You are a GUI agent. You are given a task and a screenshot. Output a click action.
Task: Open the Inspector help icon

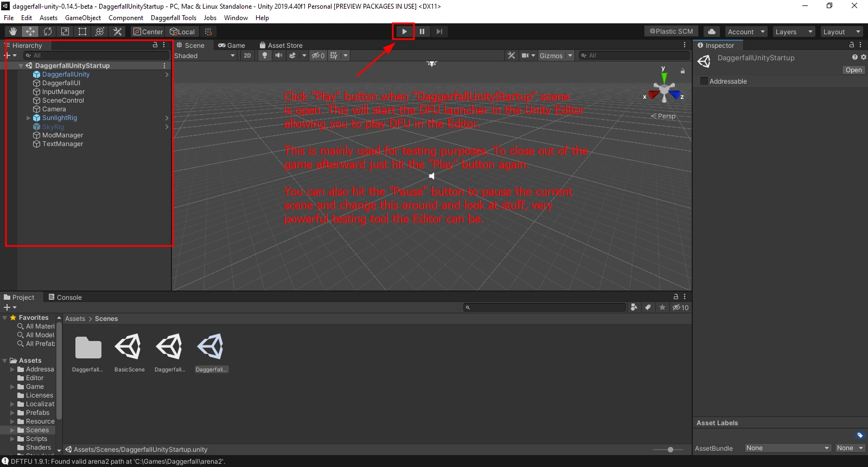[x=855, y=57]
